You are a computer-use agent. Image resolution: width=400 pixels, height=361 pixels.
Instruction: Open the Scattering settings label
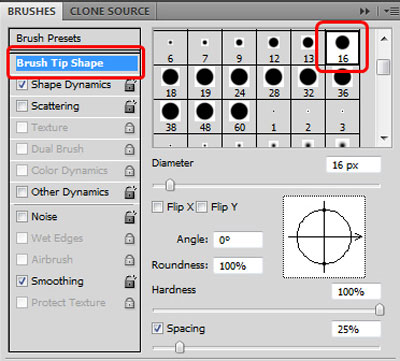pos(55,106)
